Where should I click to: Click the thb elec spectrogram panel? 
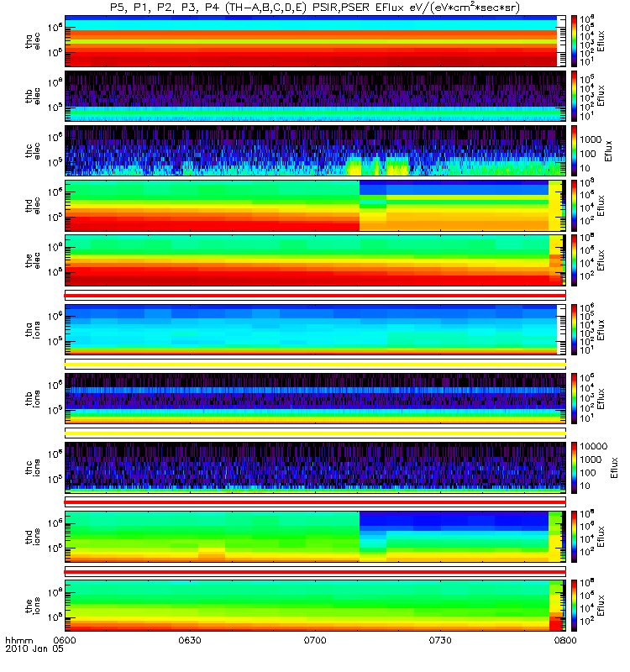(315, 96)
